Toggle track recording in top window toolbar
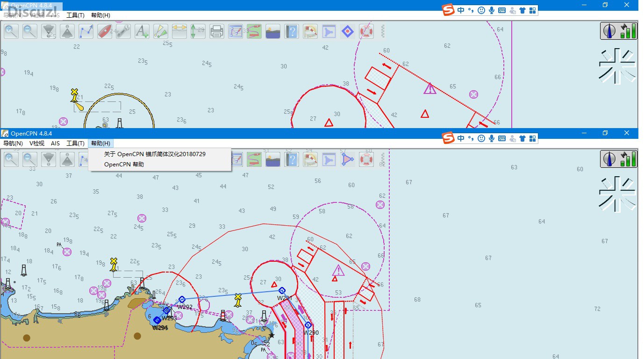This screenshot has width=644, height=359. pos(254,31)
